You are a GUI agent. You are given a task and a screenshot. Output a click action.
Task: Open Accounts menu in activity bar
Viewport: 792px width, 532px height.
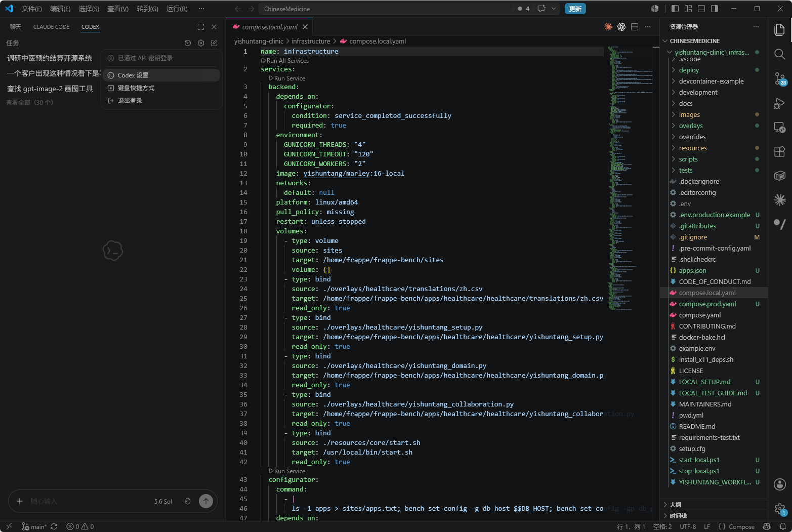click(x=780, y=484)
